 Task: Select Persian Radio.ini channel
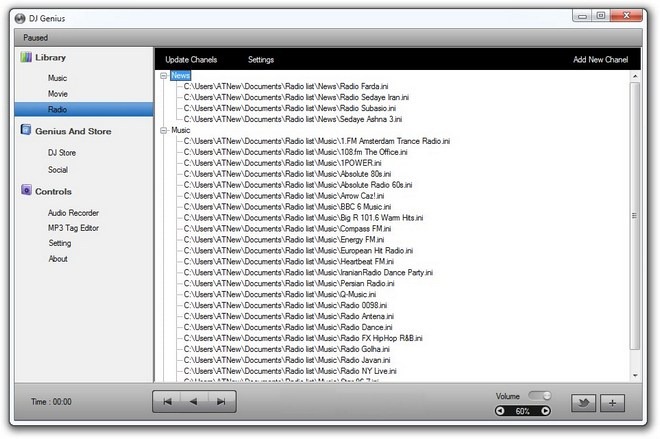click(x=289, y=283)
